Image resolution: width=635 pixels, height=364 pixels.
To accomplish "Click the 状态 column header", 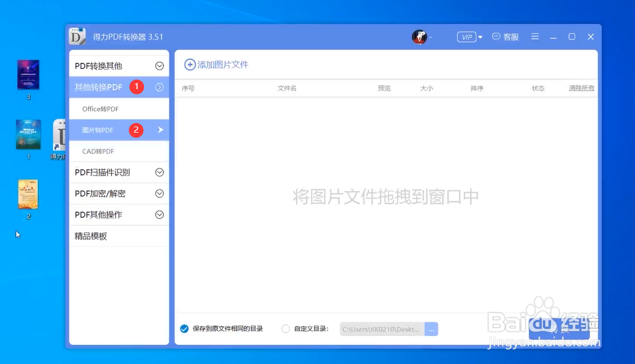I will click(x=538, y=88).
